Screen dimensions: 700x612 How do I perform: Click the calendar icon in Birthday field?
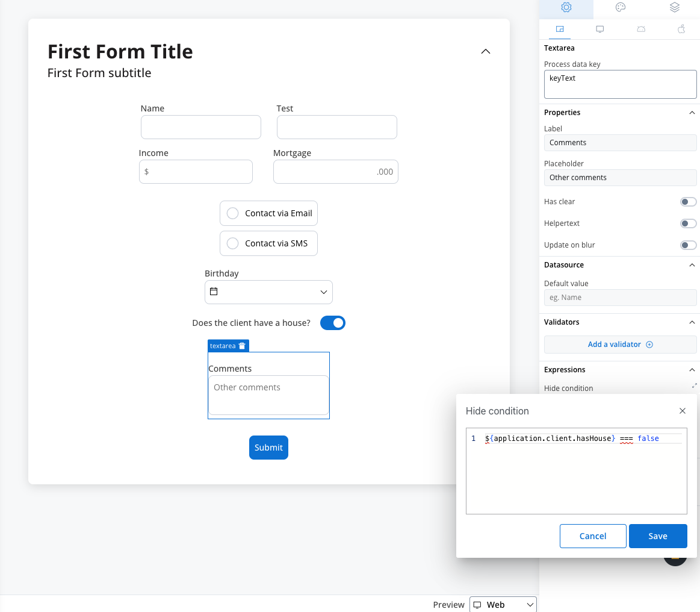pos(214,292)
